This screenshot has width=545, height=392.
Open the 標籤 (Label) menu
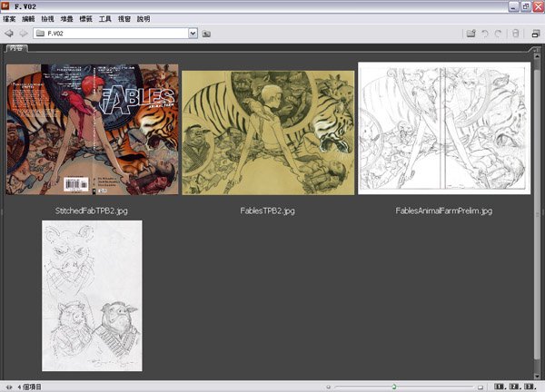[x=86, y=18]
